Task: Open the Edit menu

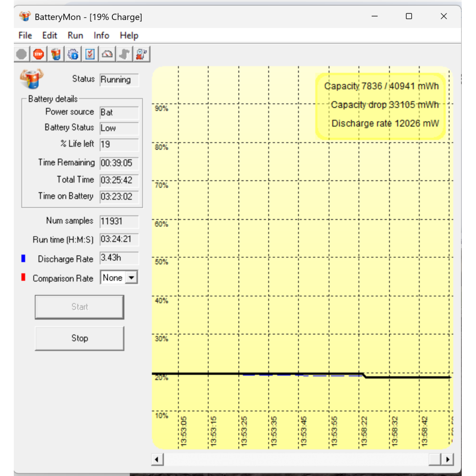Action: click(x=50, y=36)
